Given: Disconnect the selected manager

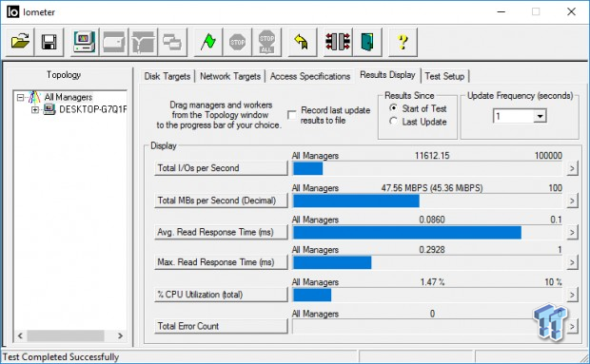Looking at the screenshot, I should coord(338,42).
